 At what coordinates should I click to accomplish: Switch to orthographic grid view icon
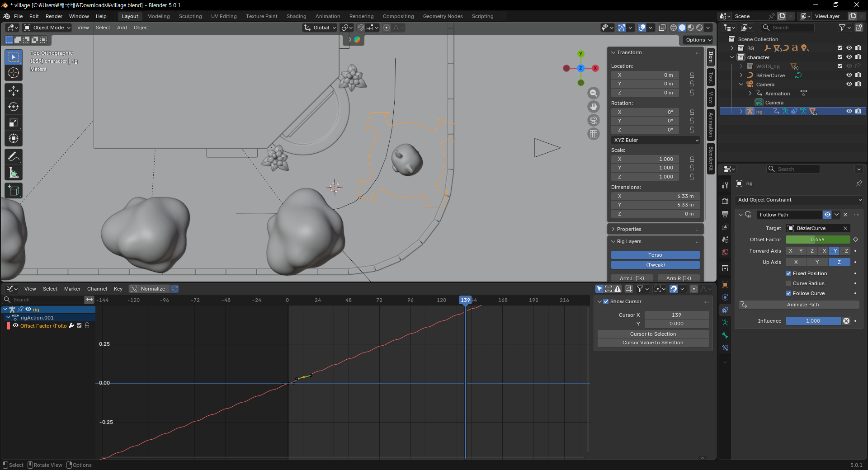click(594, 134)
